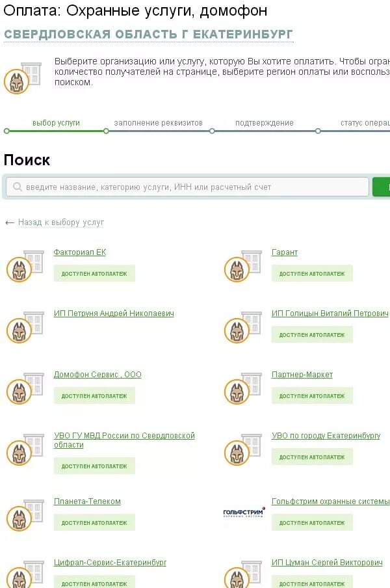The image size is (390, 588).
Task: Click автоплатеж badge under УВО ГУ МВД
Action: [x=94, y=466]
